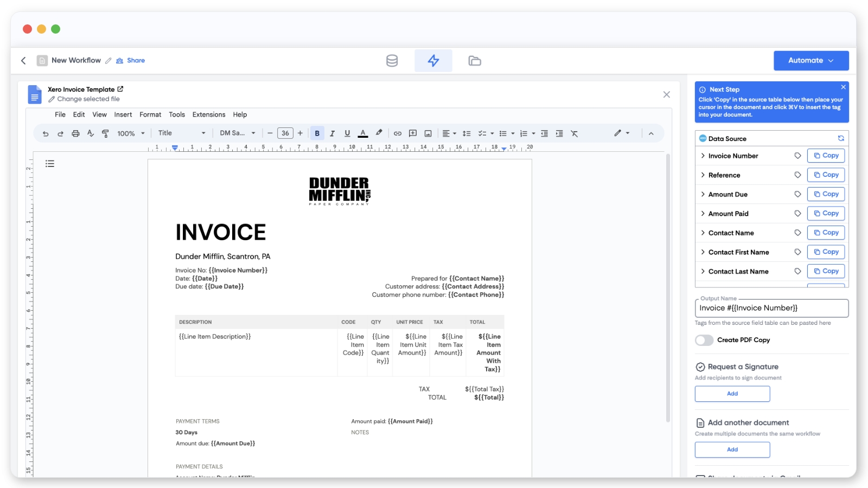
Task: Open the database data source tab icon
Action: pyautogui.click(x=392, y=61)
